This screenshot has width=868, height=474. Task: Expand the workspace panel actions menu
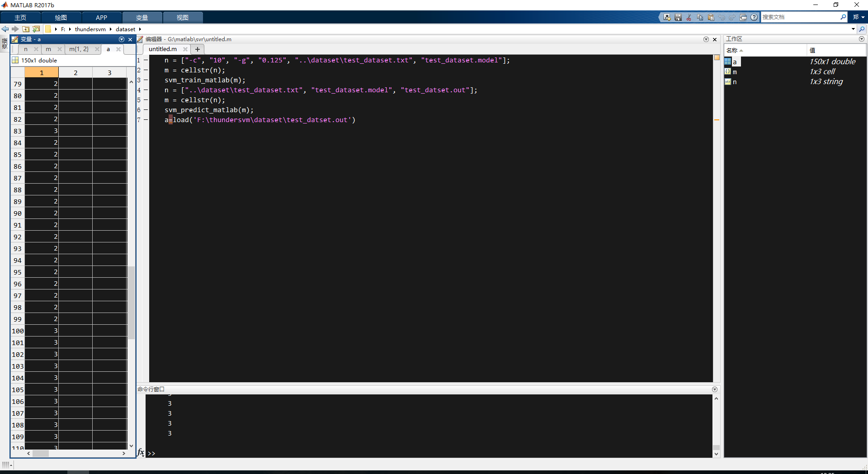point(861,39)
